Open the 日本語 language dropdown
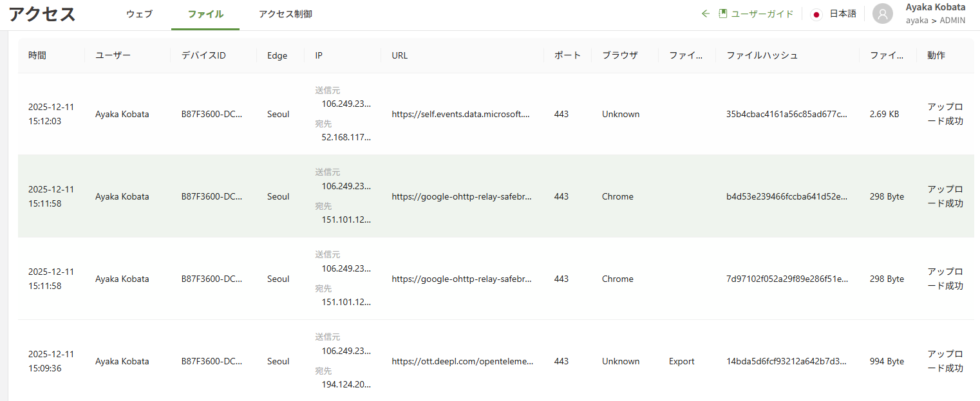This screenshot has width=980, height=401. coord(842,14)
